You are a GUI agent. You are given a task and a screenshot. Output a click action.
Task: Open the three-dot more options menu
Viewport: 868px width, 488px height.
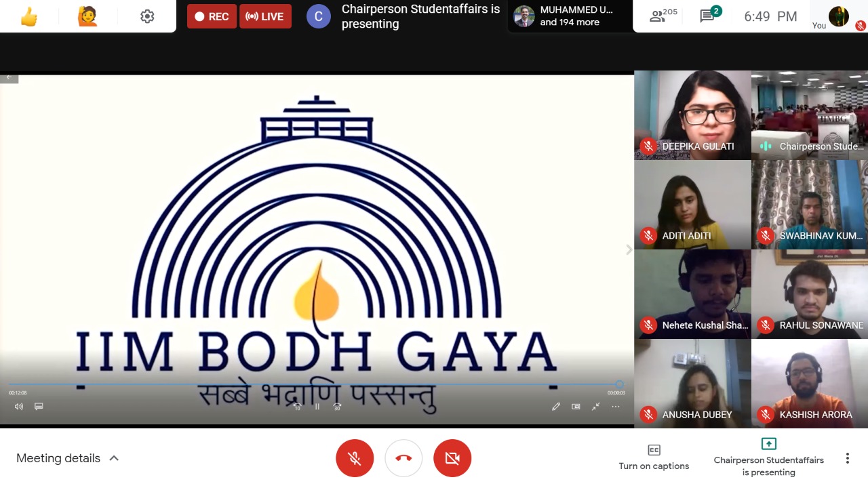pos(847,458)
